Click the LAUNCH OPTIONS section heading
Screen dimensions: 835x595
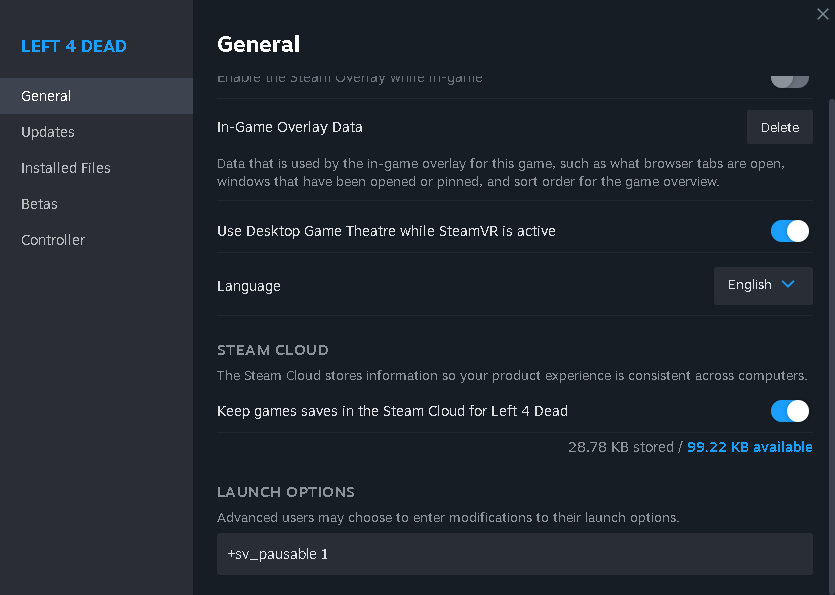point(286,492)
